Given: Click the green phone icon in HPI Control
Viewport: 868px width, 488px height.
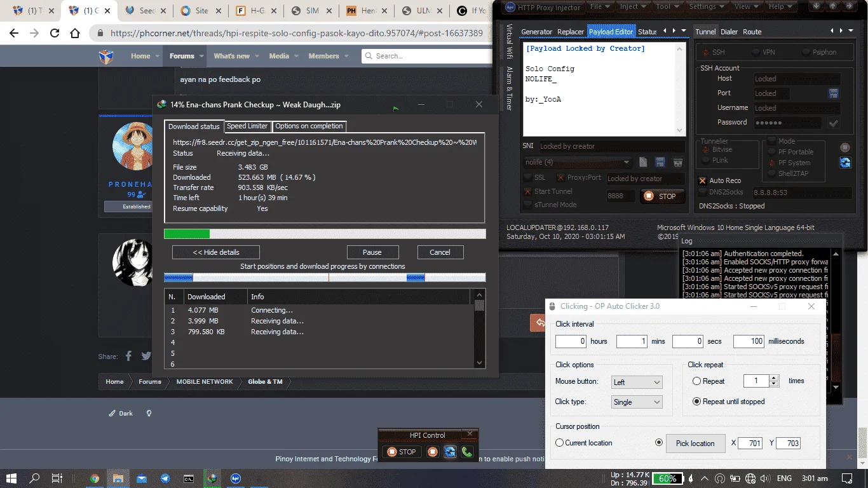Looking at the screenshot, I should (467, 452).
